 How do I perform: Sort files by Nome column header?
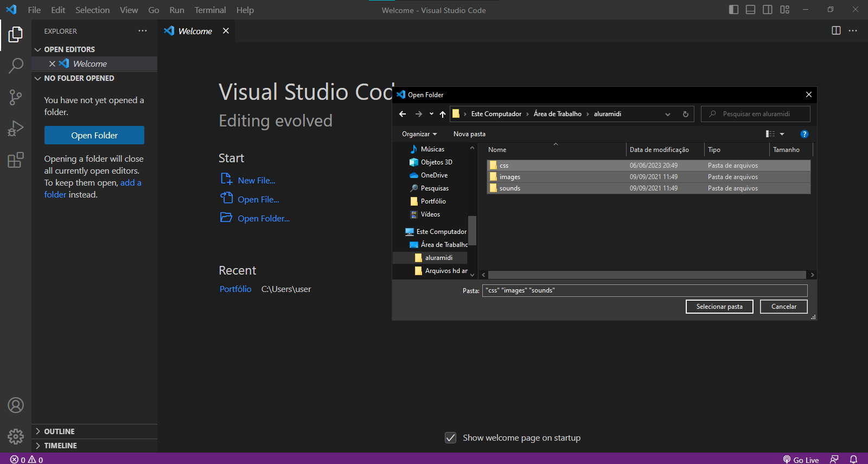[x=554, y=150]
